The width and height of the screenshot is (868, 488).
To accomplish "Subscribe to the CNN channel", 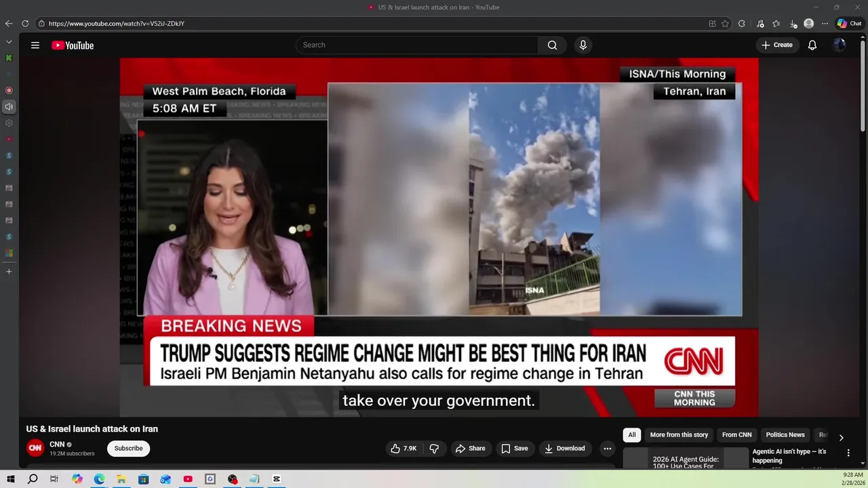I will click(x=128, y=448).
